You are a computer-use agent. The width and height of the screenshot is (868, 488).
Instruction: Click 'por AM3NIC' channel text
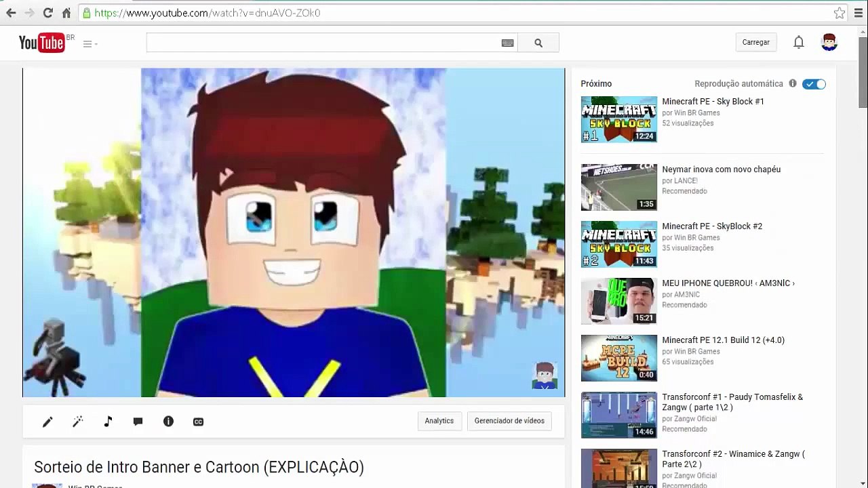(x=681, y=295)
